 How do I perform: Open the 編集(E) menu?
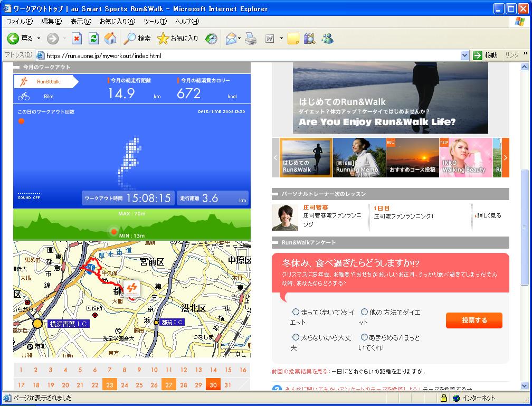click(x=52, y=22)
